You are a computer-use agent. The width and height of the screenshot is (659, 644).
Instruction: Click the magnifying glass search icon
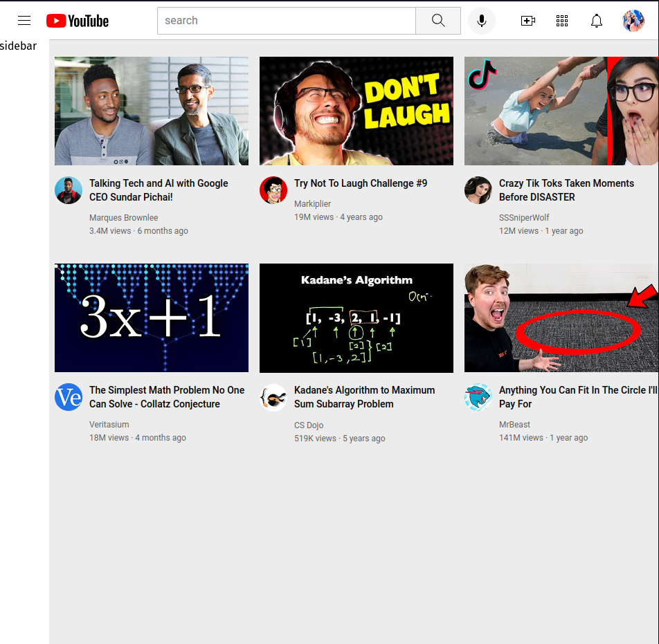coord(437,21)
